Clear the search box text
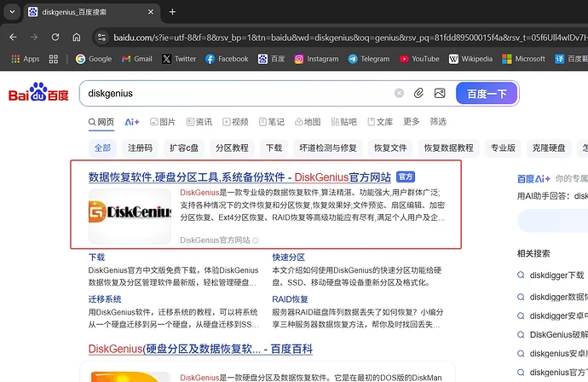This screenshot has height=382, width=588. point(399,93)
